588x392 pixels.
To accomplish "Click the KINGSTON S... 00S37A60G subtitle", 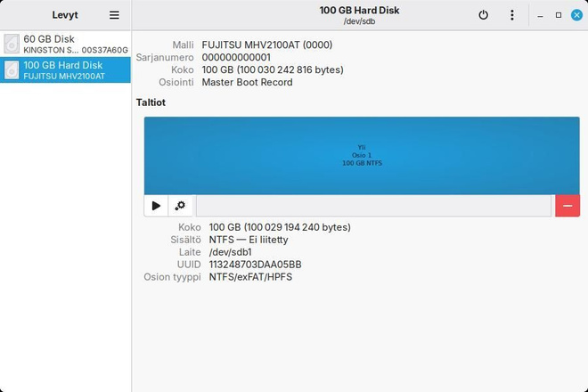I will pos(76,50).
